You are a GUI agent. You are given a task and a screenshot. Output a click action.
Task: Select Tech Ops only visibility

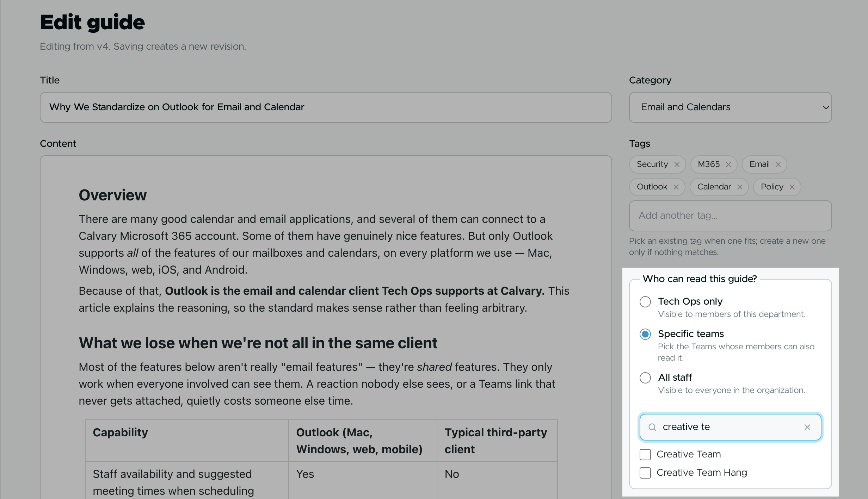point(645,301)
